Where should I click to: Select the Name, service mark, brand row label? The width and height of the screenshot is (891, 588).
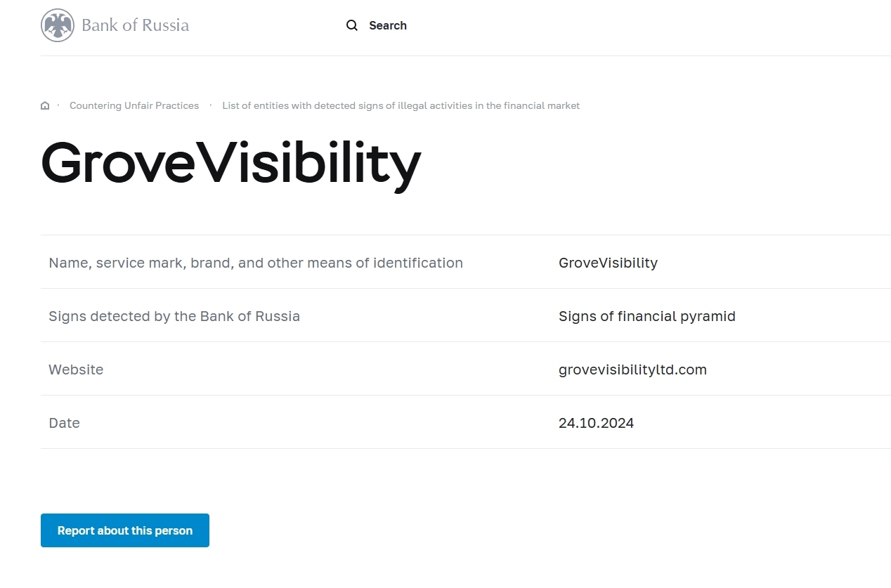click(x=256, y=263)
